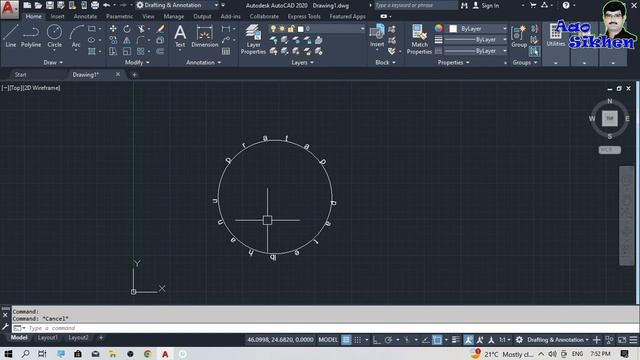Image resolution: width=640 pixels, height=360 pixels.
Task: Open the Insert ribbon tab
Action: [x=58, y=16]
